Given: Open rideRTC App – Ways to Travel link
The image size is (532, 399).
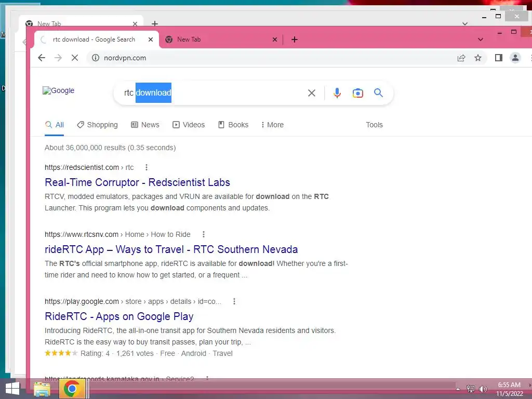Looking at the screenshot, I should point(171,249).
